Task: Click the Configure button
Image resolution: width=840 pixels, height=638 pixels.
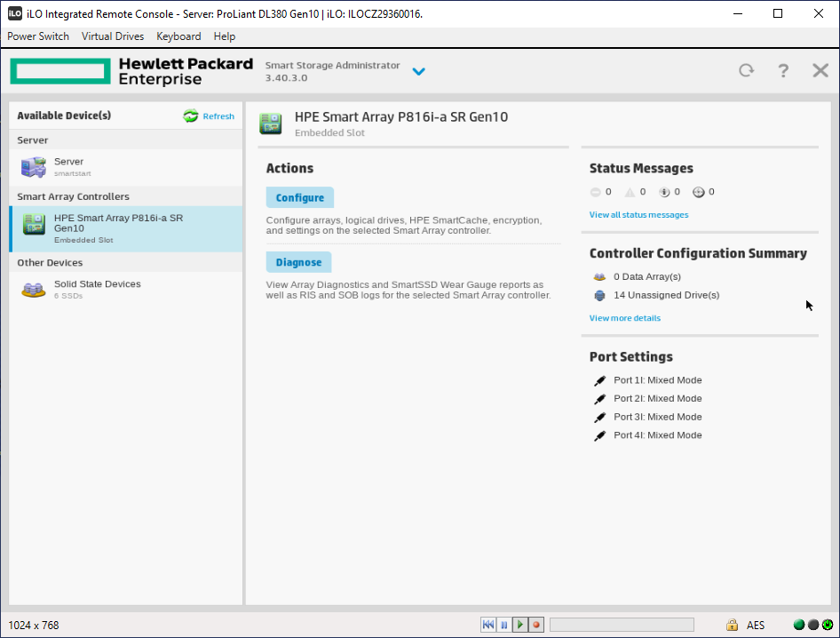Action: pos(300,198)
